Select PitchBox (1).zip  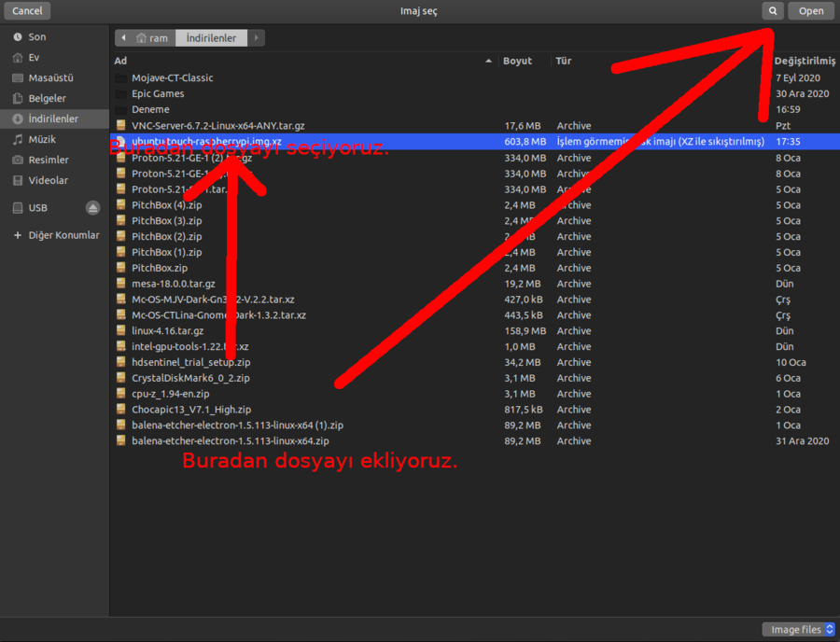point(475,252)
